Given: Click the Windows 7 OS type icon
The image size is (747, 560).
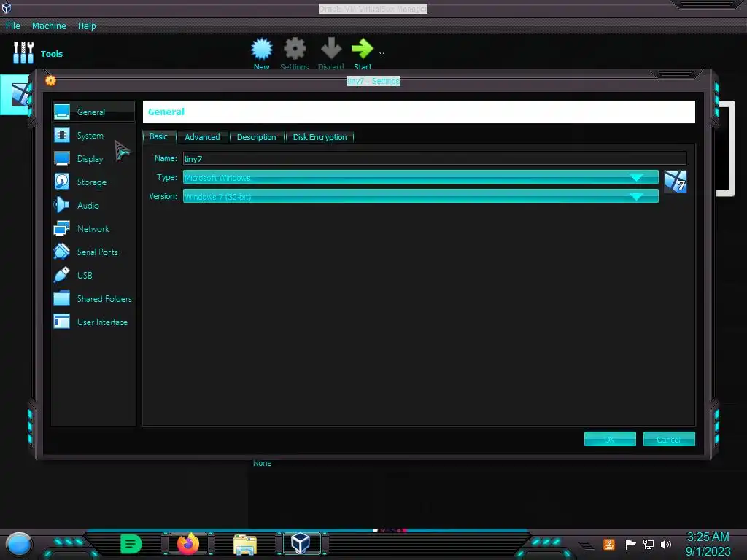Looking at the screenshot, I should click(676, 182).
